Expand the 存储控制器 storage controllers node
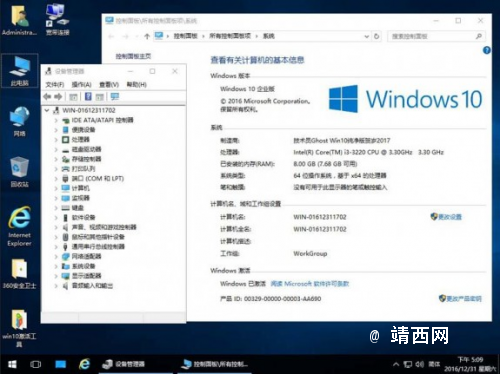500x374 pixels. pyautogui.click(x=56, y=159)
